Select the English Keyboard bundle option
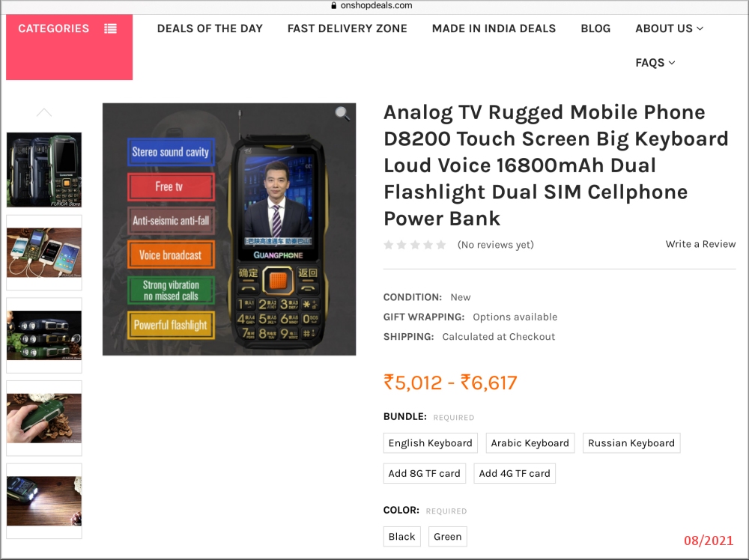This screenshot has height=560, width=749. tap(430, 443)
